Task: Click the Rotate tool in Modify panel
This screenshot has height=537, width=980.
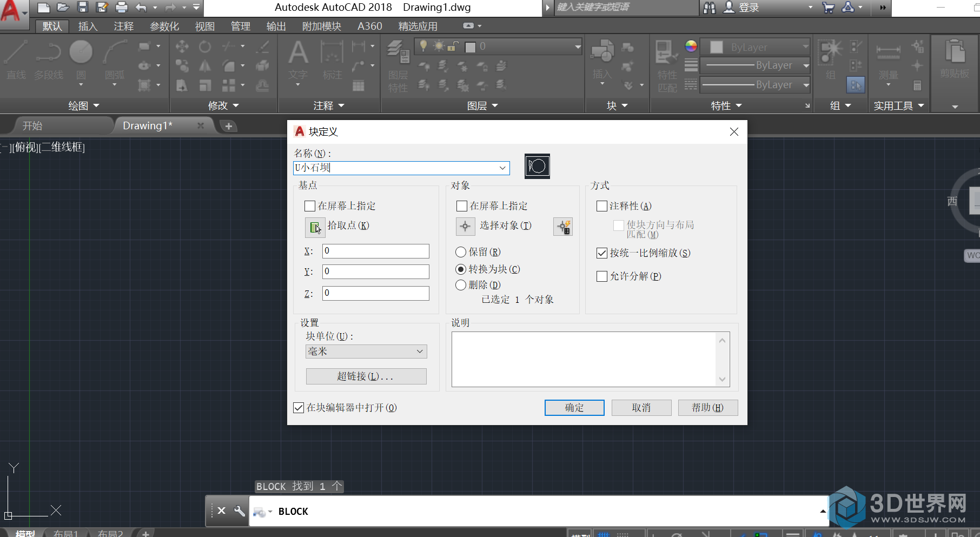Action: 205,47
